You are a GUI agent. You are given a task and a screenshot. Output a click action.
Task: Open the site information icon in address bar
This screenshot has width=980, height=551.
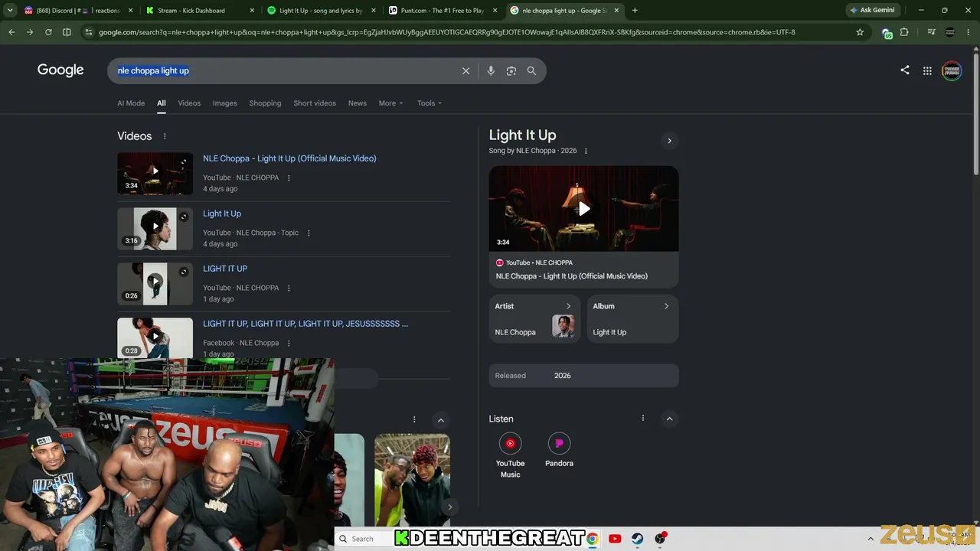89,32
